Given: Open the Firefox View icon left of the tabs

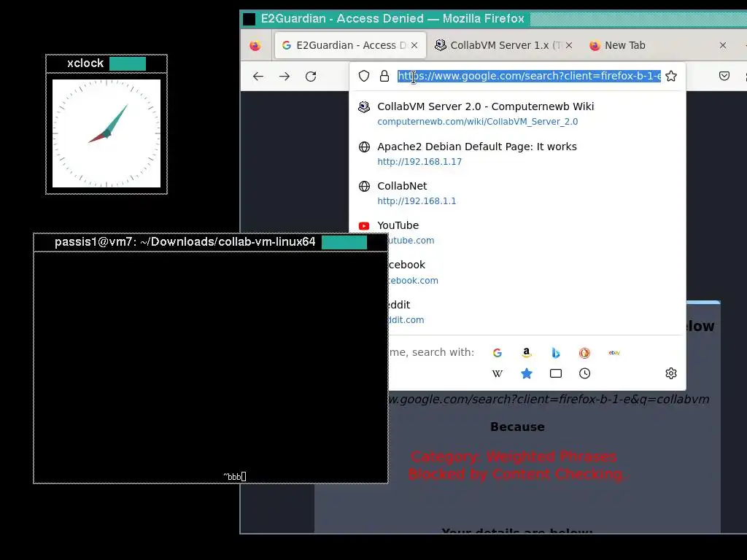Looking at the screenshot, I should tap(255, 45).
